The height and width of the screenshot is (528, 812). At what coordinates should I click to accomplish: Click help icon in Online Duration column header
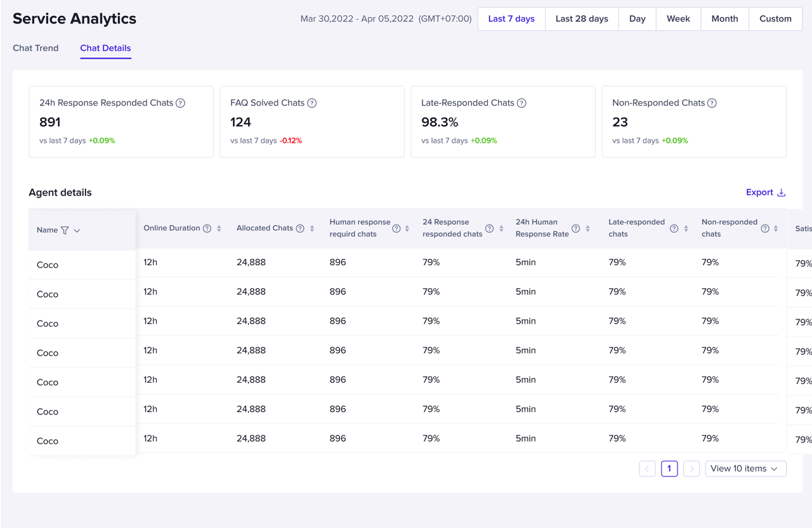click(207, 228)
